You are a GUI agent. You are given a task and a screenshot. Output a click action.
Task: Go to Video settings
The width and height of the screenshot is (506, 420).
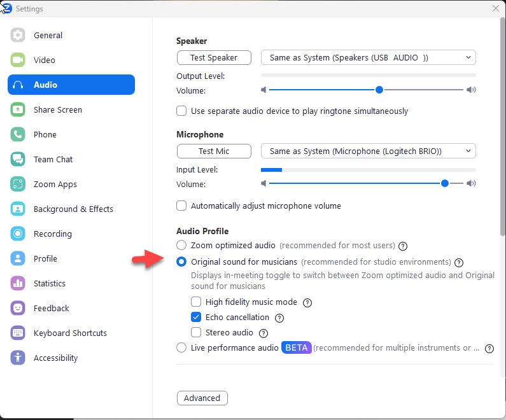click(x=71, y=60)
